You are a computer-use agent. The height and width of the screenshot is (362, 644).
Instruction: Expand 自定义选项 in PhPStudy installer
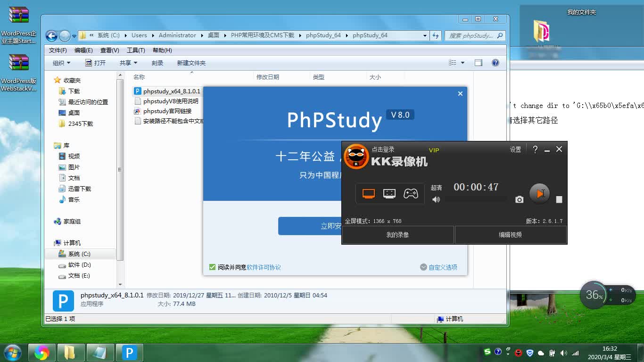pos(438,267)
